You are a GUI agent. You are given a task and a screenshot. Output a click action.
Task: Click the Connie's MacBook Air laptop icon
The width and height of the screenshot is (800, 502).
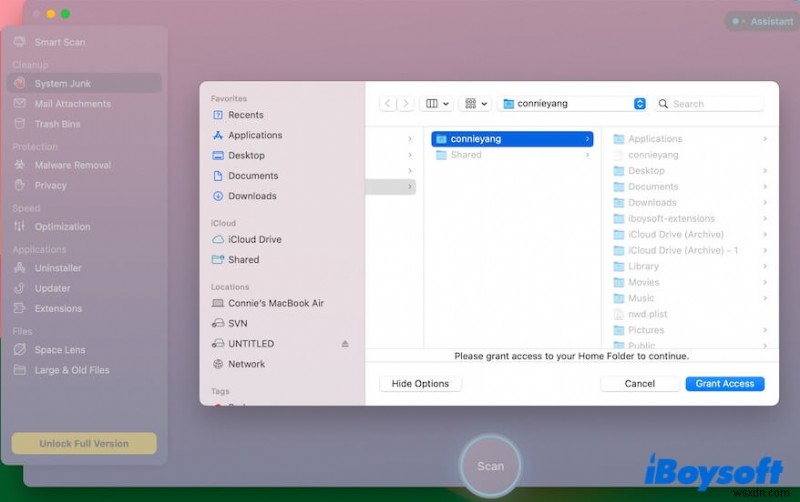coord(218,303)
